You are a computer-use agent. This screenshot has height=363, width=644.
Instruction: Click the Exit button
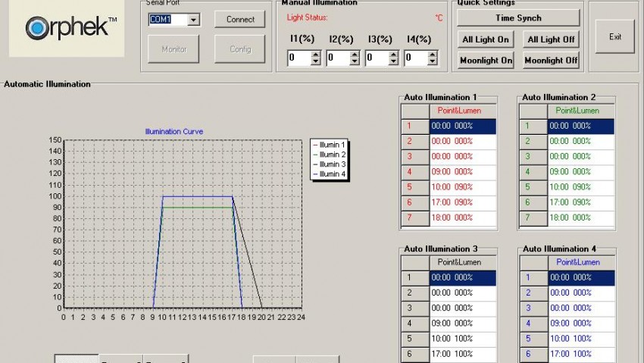(x=615, y=36)
